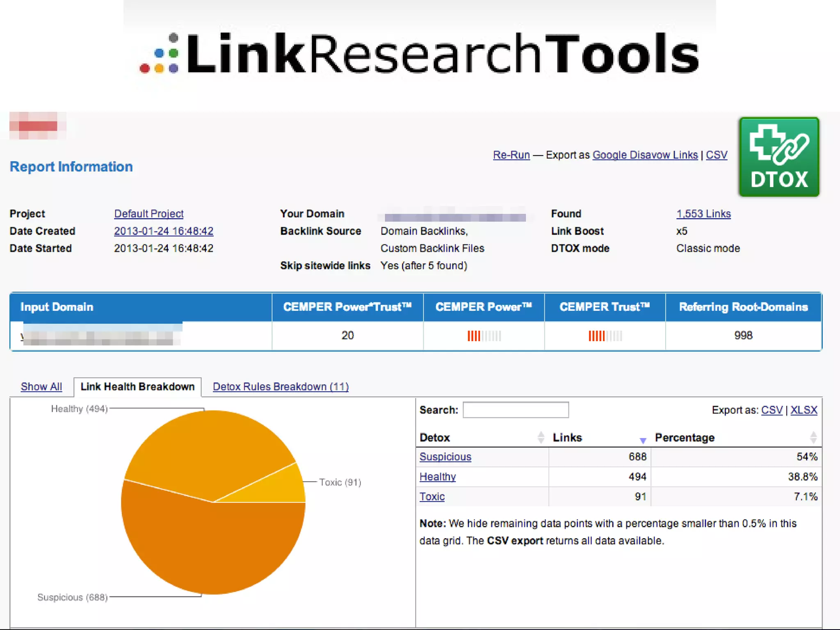Click the green DTOX logo icon

pyautogui.click(x=778, y=157)
